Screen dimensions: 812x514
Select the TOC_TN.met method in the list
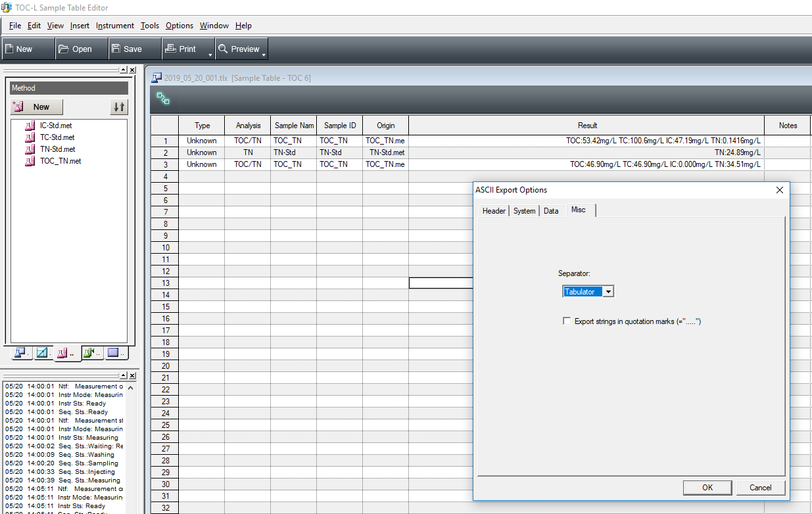[x=61, y=160]
